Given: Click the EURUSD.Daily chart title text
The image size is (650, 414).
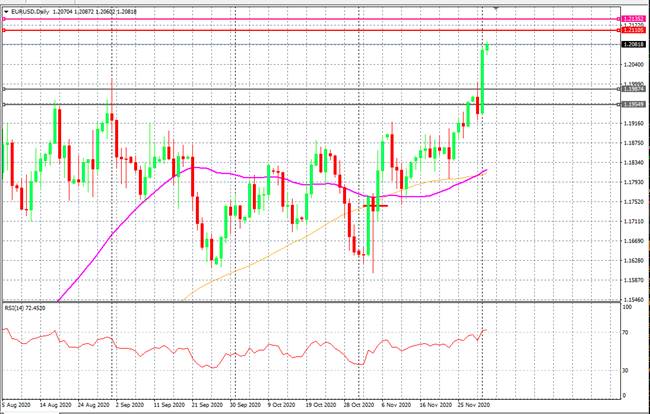Looking at the screenshot, I should click(x=30, y=12).
